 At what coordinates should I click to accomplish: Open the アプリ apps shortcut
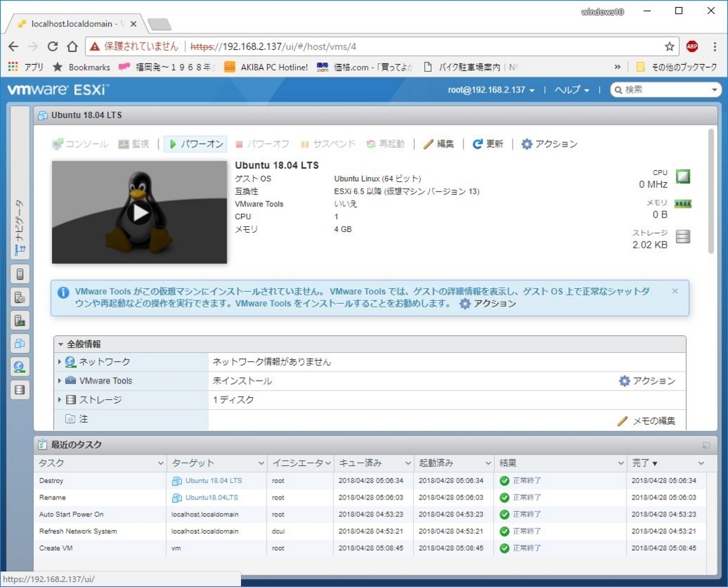26,67
